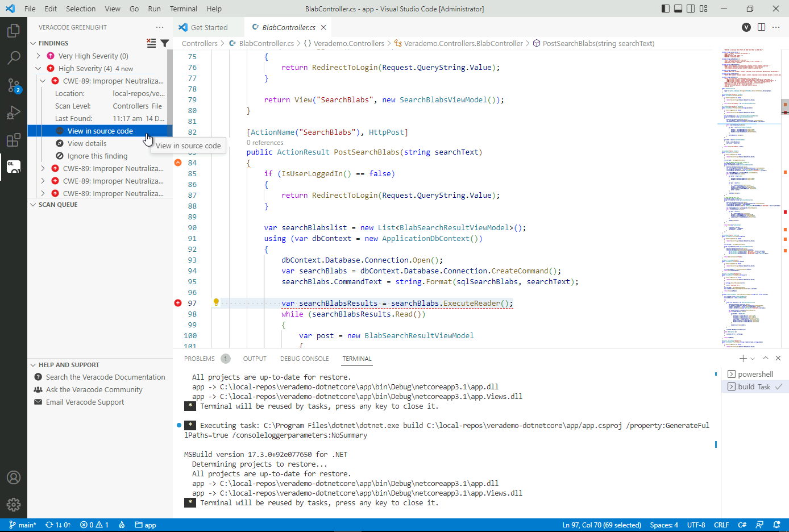Select the Veracode Greenlight activity bar icon

pos(14,167)
